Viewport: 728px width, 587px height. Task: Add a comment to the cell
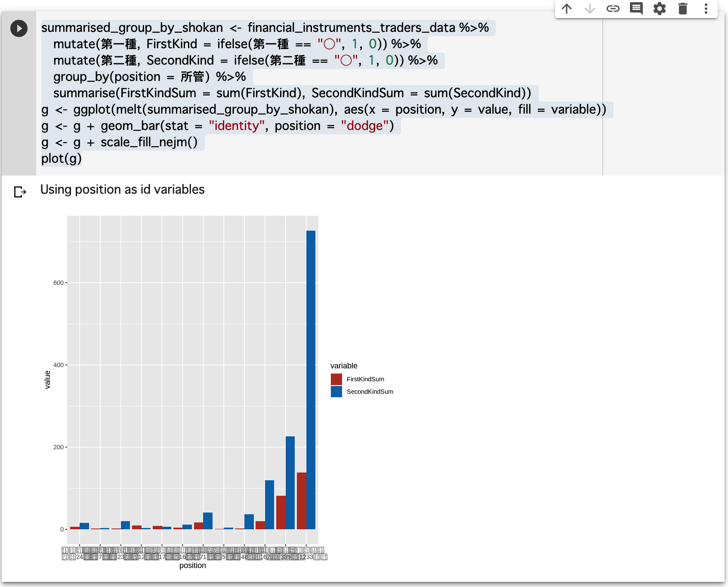(x=636, y=9)
